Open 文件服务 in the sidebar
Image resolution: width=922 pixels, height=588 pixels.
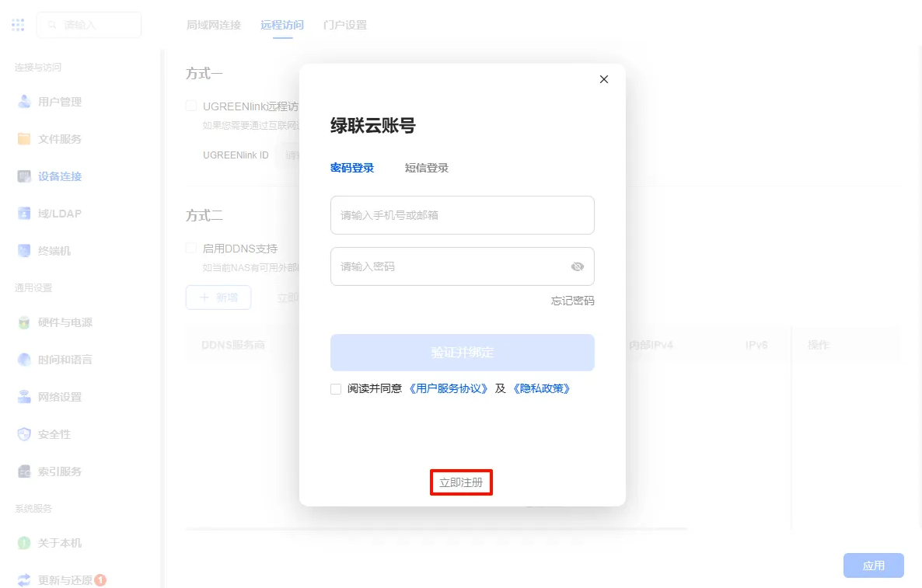click(60, 138)
